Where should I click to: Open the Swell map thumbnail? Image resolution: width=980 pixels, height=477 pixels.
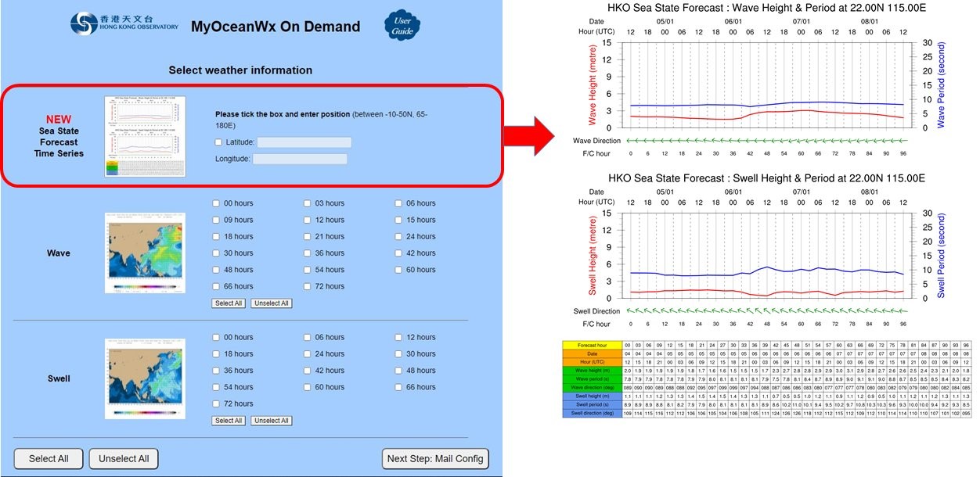tap(145, 378)
